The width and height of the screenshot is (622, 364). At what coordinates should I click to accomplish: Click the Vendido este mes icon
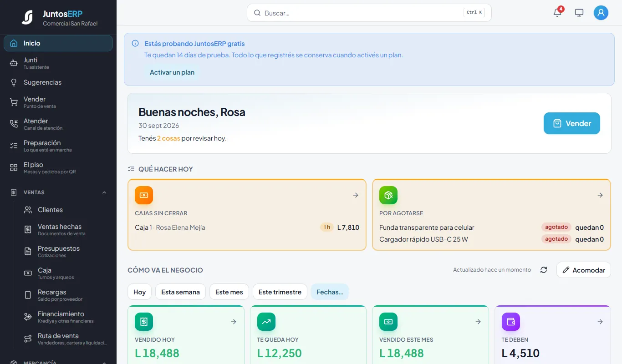pos(388,322)
